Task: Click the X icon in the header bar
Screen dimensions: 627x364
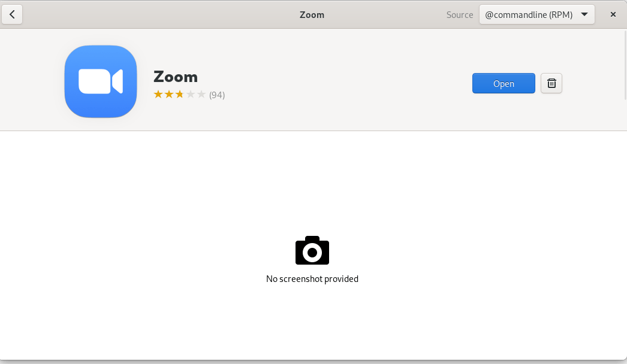Action: coord(613,14)
